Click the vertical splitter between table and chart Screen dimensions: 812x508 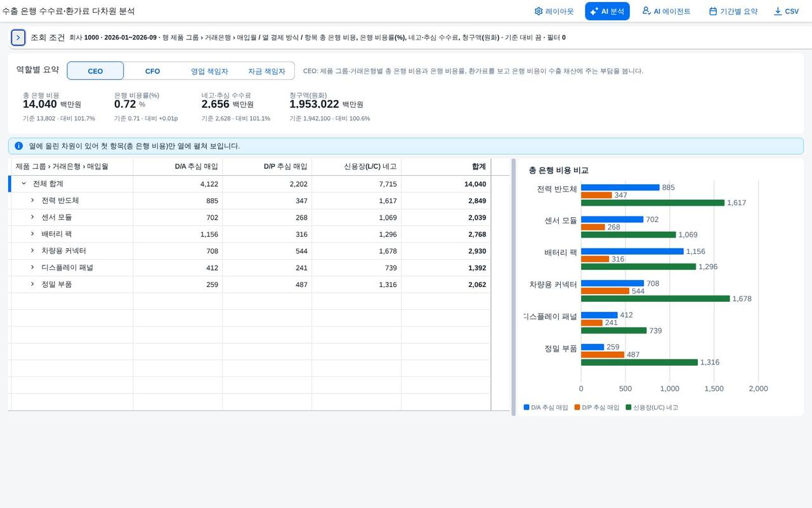tap(513, 287)
